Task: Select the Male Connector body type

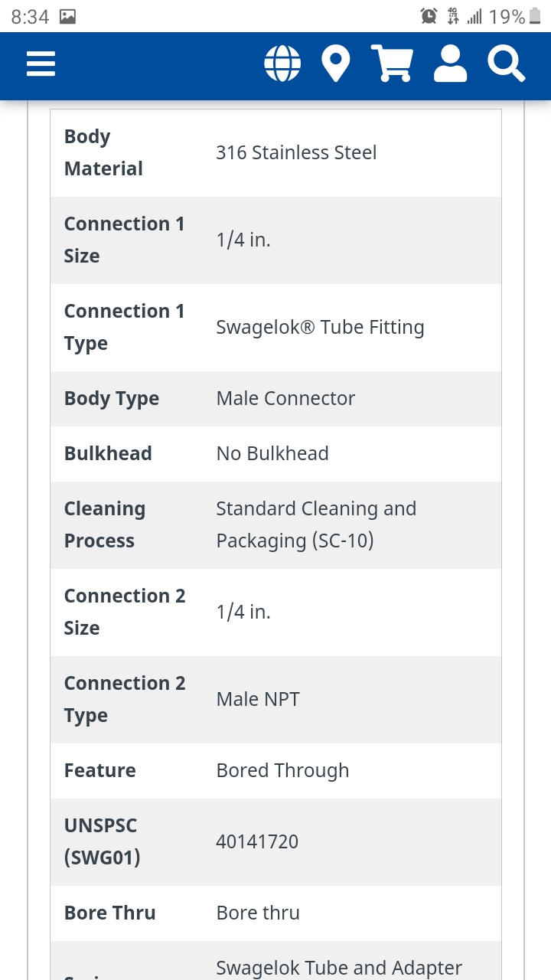Action: click(285, 398)
